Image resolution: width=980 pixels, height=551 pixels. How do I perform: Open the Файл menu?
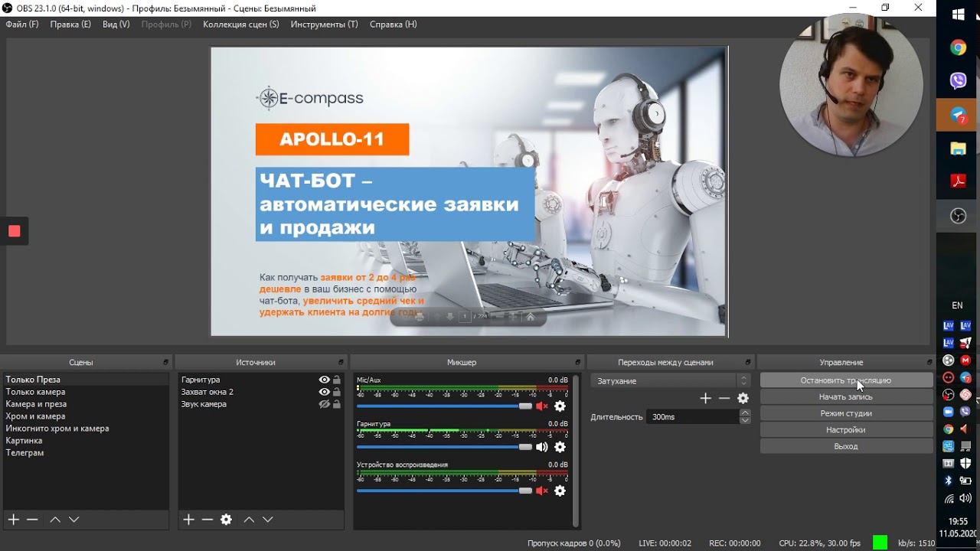click(x=22, y=24)
